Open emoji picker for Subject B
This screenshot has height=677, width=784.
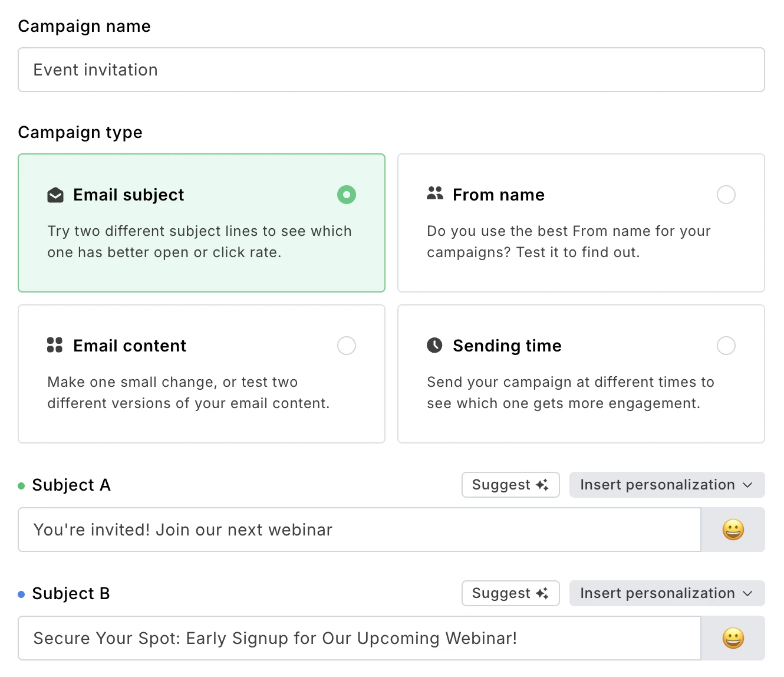point(733,638)
